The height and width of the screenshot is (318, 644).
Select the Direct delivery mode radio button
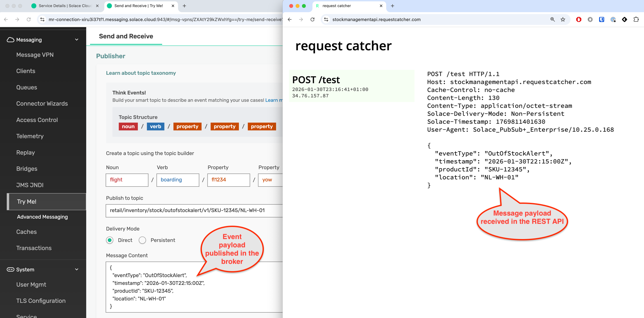click(x=110, y=240)
